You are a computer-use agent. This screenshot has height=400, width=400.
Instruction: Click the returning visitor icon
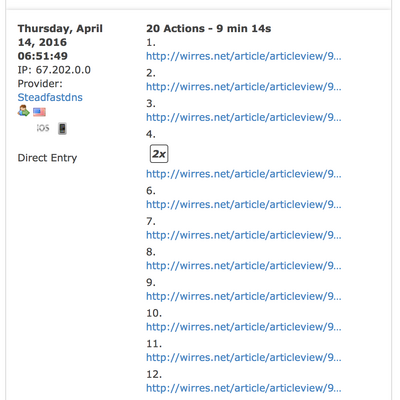tap(23, 111)
